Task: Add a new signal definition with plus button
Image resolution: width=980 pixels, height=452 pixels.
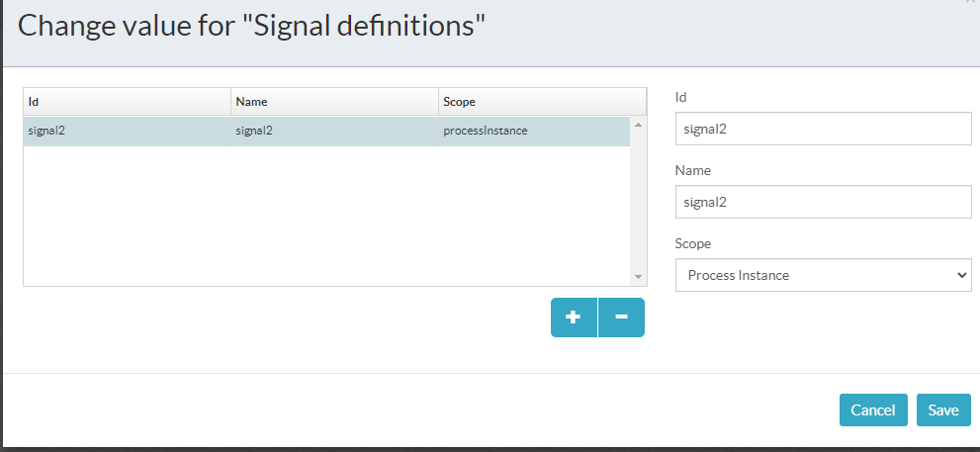Action: coord(574,317)
